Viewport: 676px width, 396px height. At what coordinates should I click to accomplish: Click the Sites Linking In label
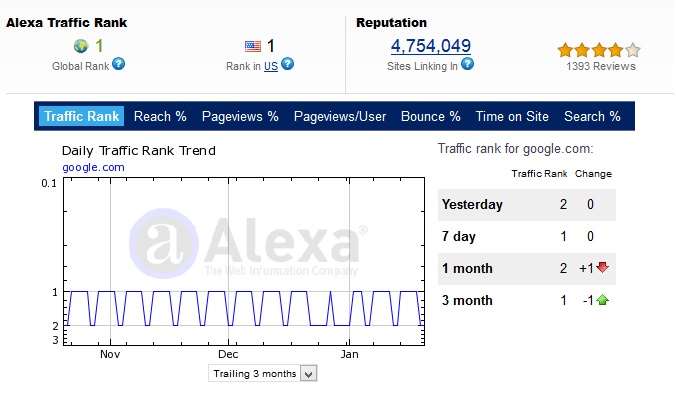(422, 66)
